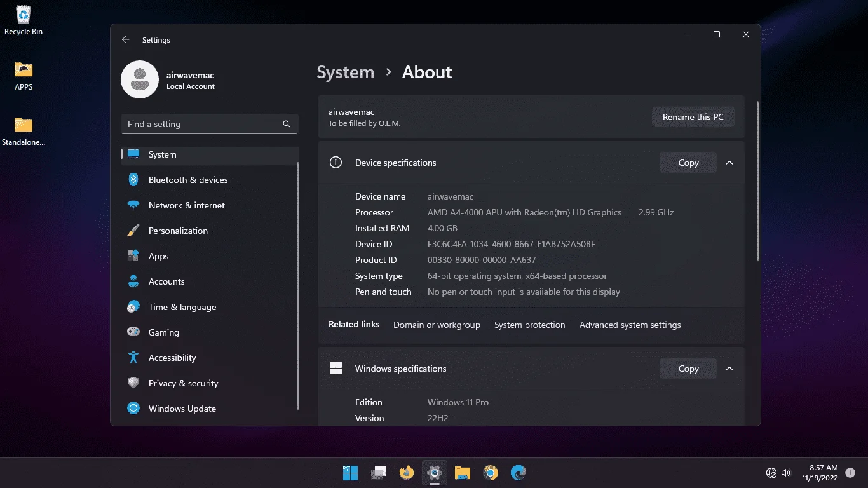The image size is (868, 488).
Task: Open Gaming via its controller icon
Action: [133, 332]
